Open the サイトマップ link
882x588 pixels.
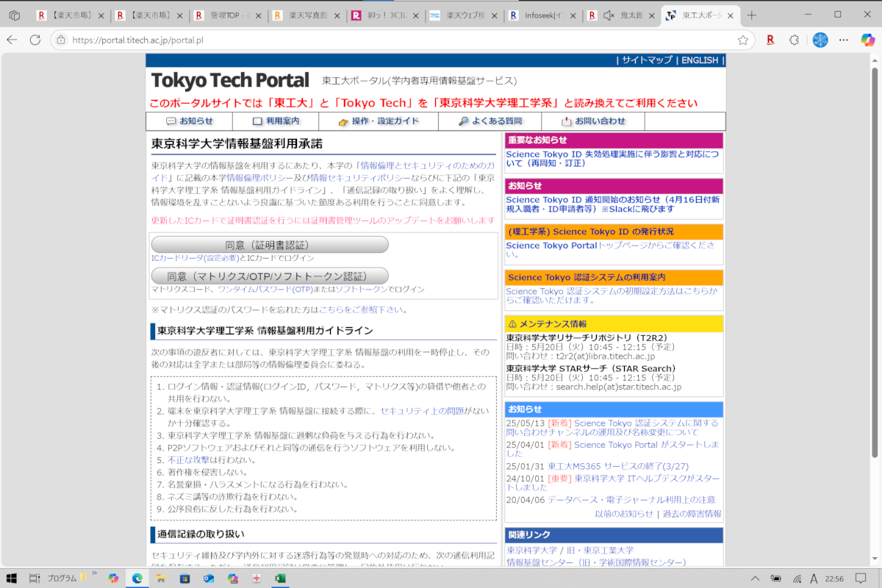click(647, 60)
